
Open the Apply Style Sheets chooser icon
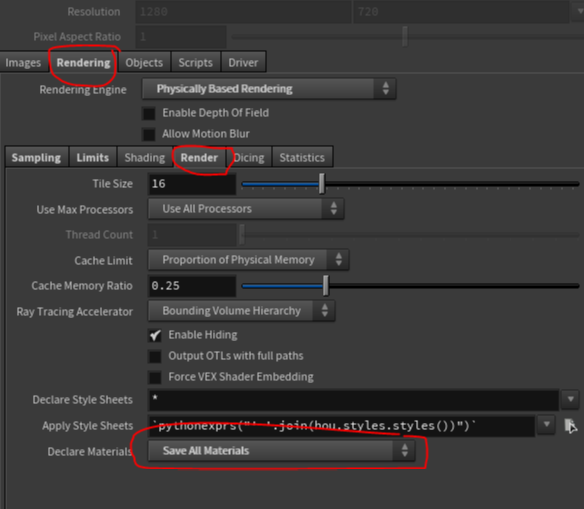point(570,425)
